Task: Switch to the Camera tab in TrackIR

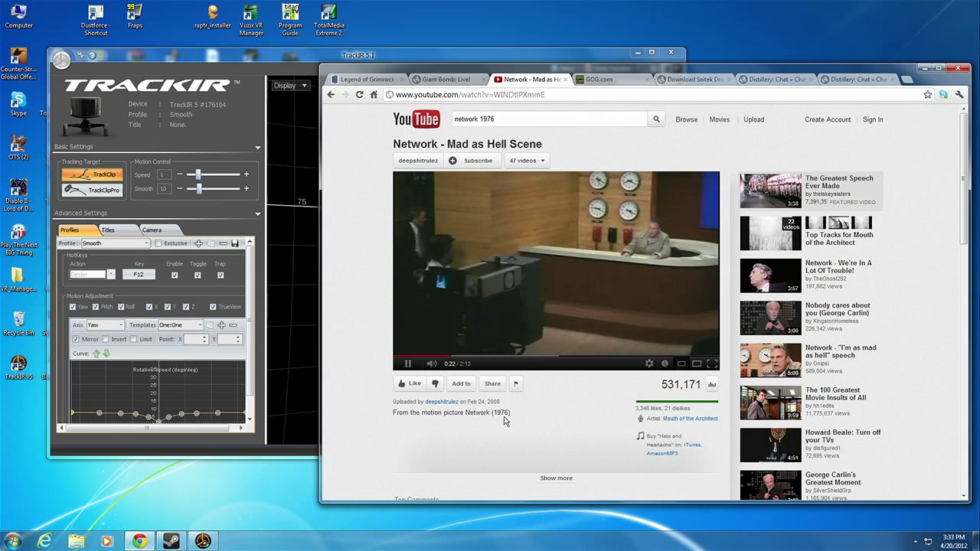Action: click(152, 230)
